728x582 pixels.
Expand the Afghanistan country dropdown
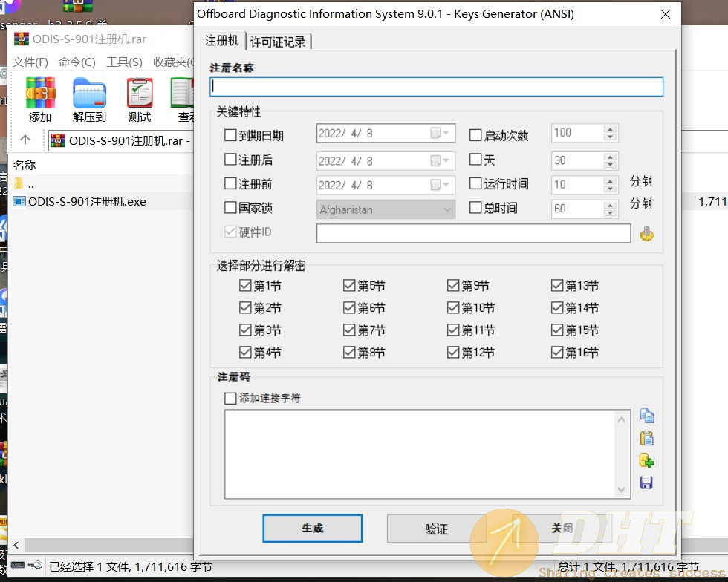coord(447,210)
